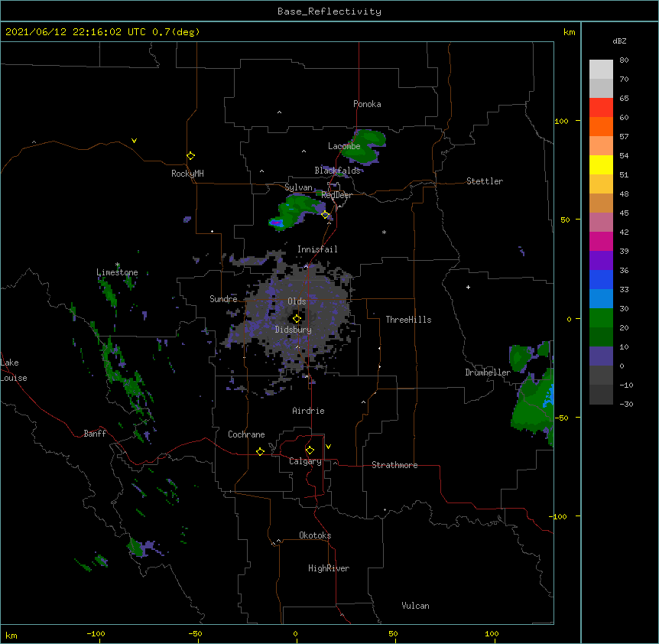Select the white 80 dBZ color swatch
The width and height of the screenshot is (659, 644).
(601, 70)
